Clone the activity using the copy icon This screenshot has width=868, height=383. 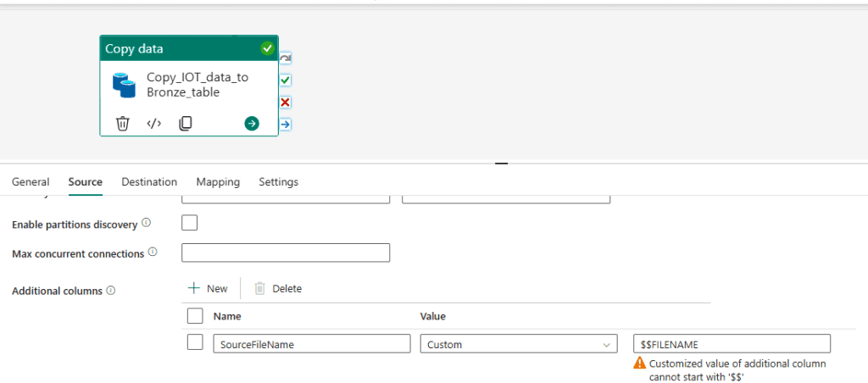(185, 124)
